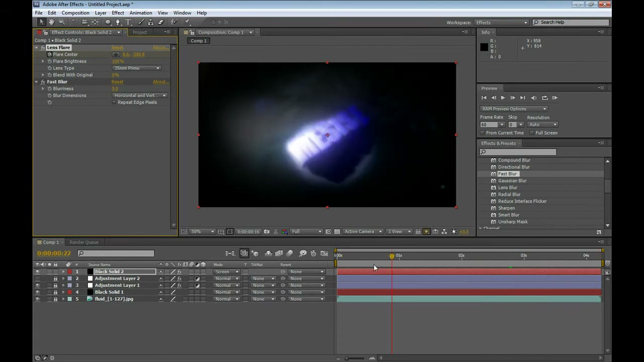Enable the Repeat Edge Pixels checkbox
644x362 pixels.
tap(114, 102)
